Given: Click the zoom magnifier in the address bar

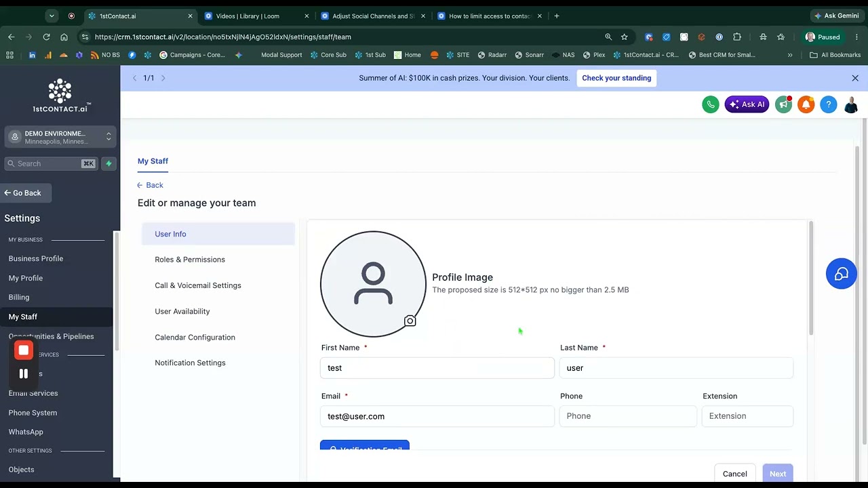Looking at the screenshot, I should click(x=608, y=37).
